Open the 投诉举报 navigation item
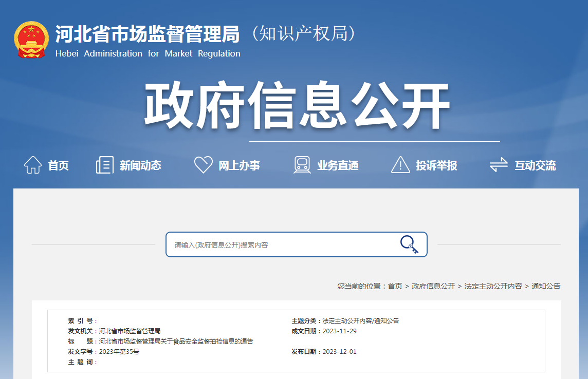 click(x=436, y=165)
